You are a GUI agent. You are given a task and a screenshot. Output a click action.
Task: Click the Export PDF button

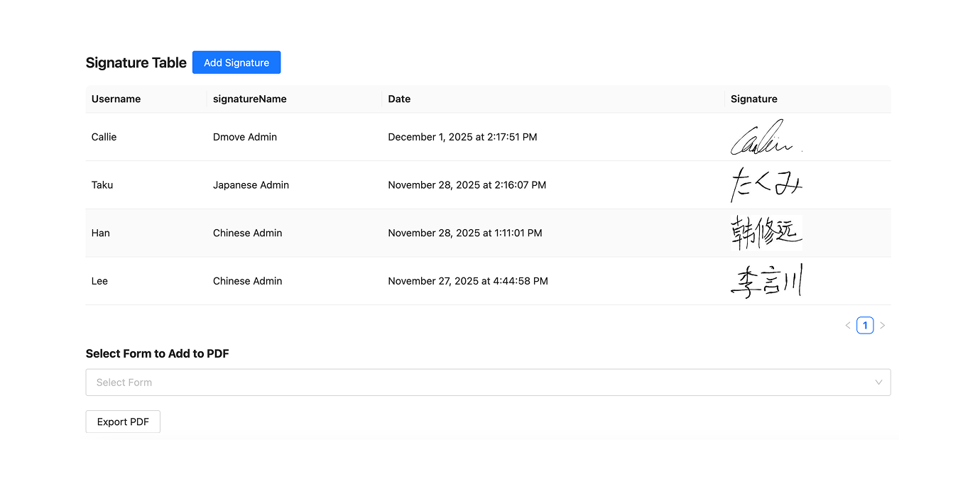coord(123,422)
